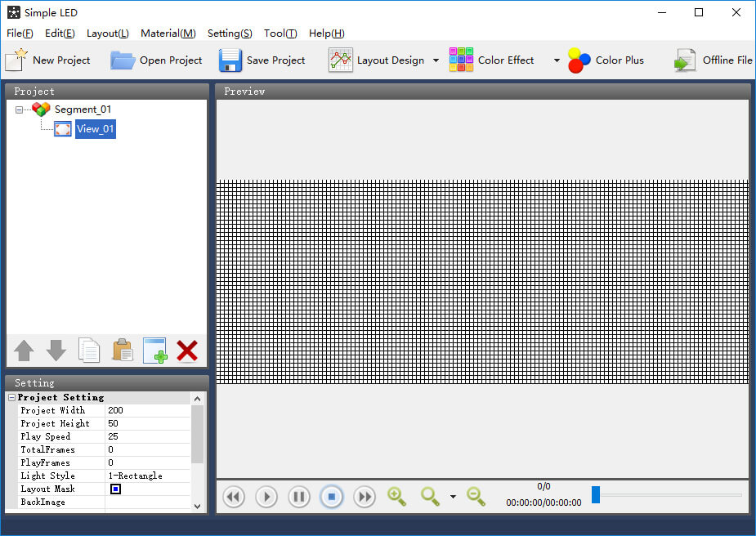Screen dimensions: 756x536
Task: Click the fast forward playback button
Action: (x=365, y=497)
